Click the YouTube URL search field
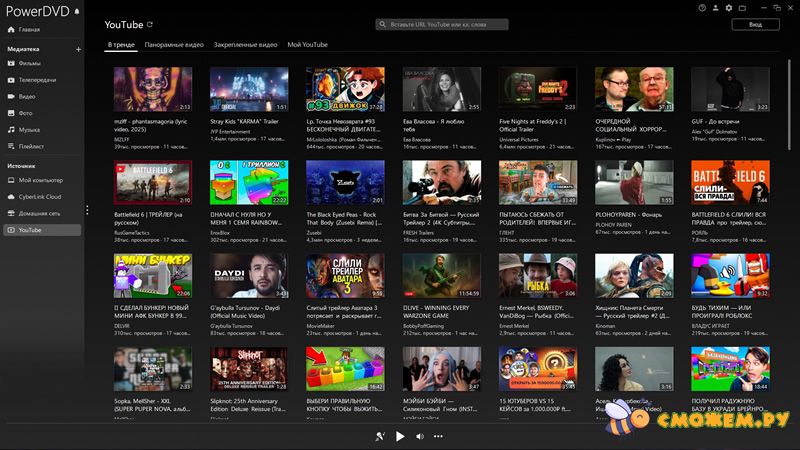800x450 pixels. tap(442, 24)
